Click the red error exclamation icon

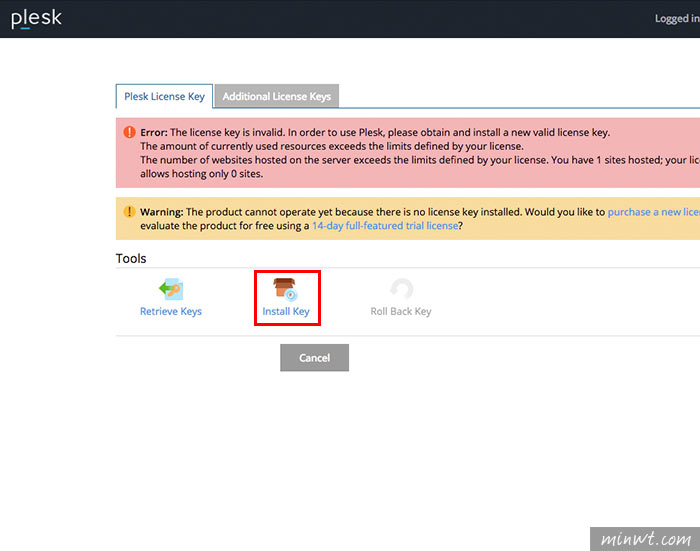129,132
